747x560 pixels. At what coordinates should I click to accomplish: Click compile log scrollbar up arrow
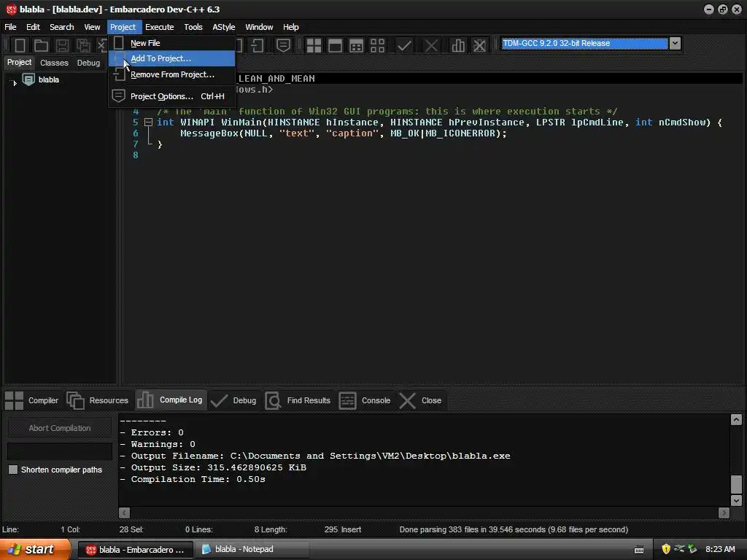coord(736,419)
